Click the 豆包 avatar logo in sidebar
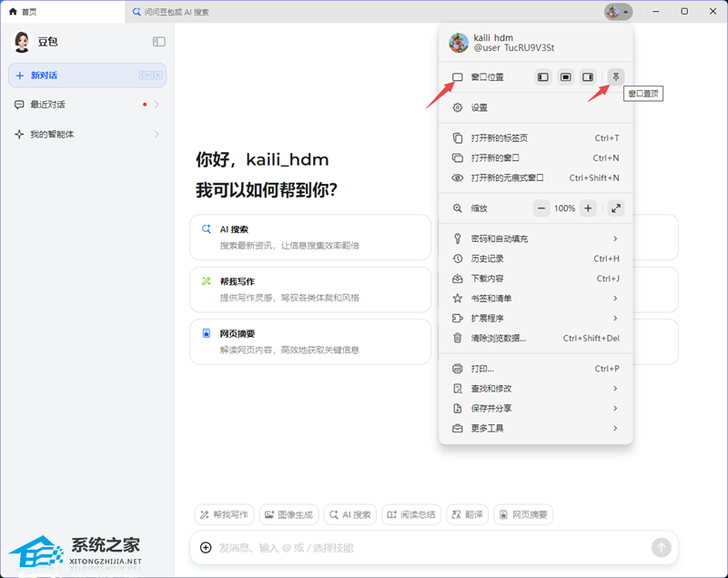This screenshot has width=728, height=578. coord(22,42)
